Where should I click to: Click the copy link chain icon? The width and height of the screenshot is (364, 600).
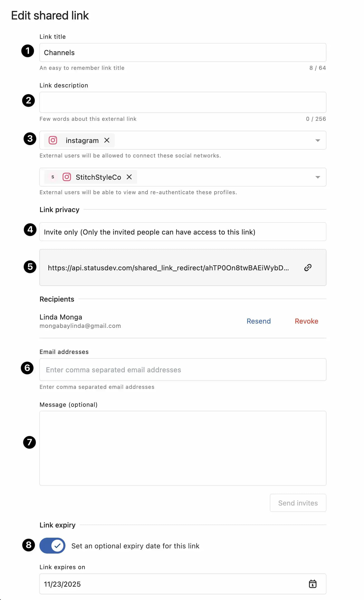(308, 268)
